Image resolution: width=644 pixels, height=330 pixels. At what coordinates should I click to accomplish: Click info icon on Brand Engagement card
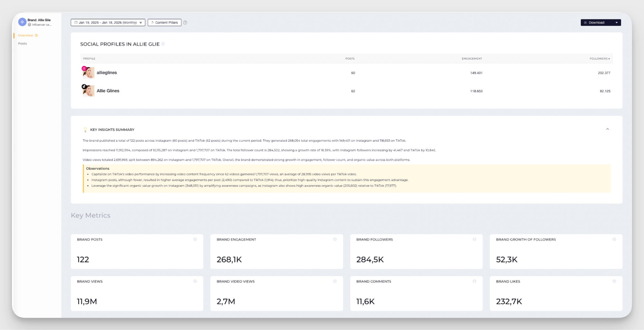click(x=335, y=239)
